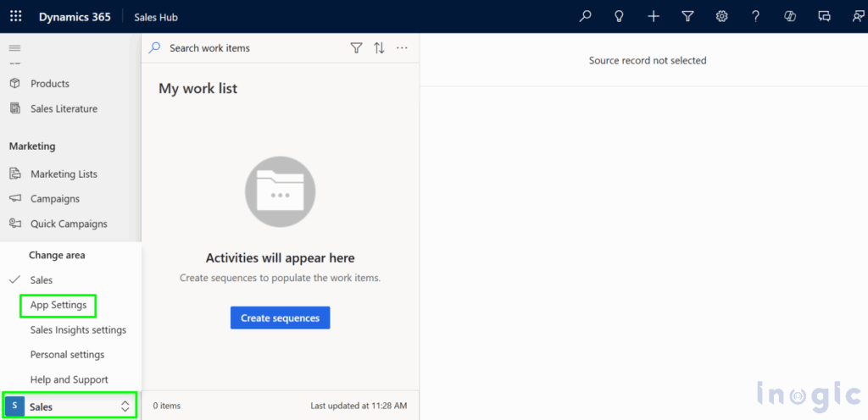This screenshot has height=420, width=868.
Task: Open the advanced find funnel icon
Action: coord(687,16)
